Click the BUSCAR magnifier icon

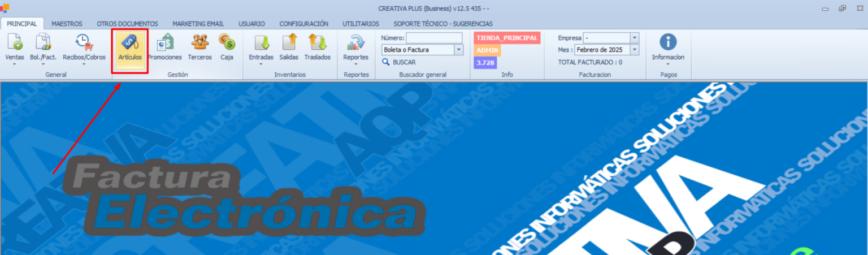tap(386, 62)
